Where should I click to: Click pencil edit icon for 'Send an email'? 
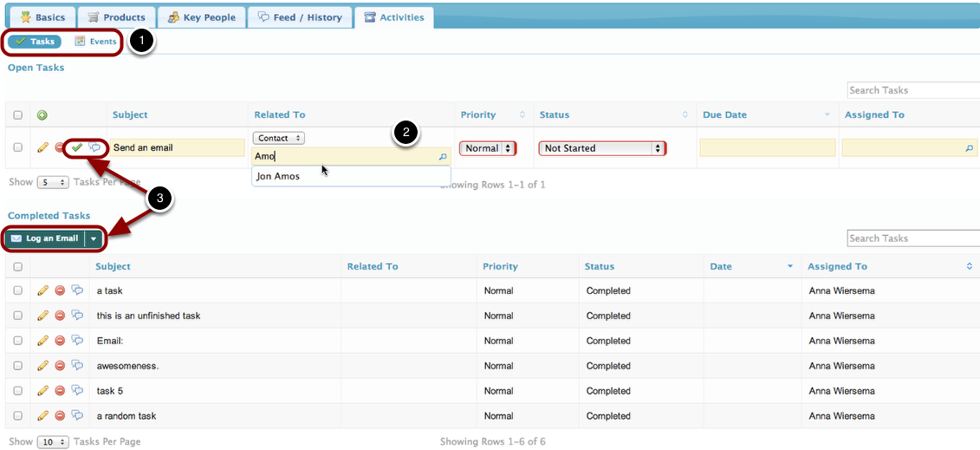click(x=42, y=147)
